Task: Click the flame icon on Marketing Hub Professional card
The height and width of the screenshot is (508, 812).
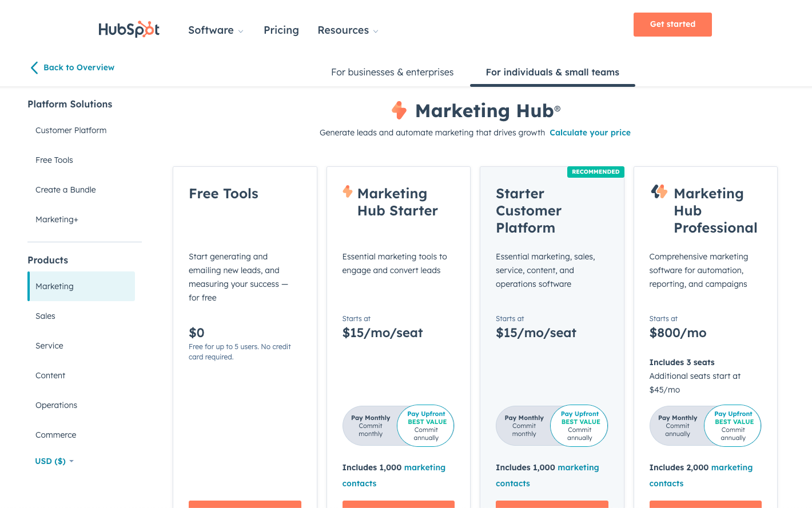Action: [x=659, y=193]
